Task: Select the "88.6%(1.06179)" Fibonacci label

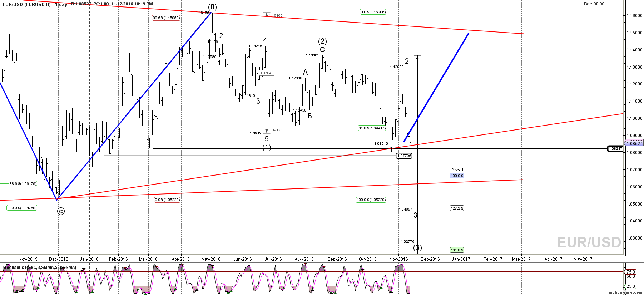Action: pyautogui.click(x=23, y=183)
